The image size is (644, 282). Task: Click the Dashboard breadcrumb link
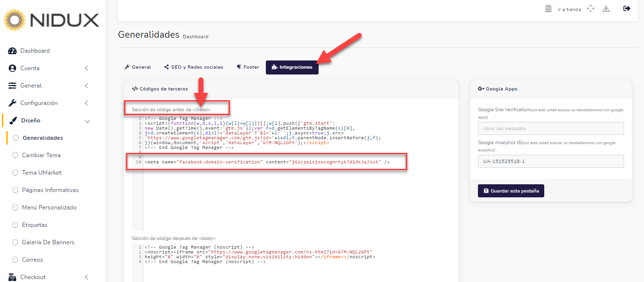[196, 37]
